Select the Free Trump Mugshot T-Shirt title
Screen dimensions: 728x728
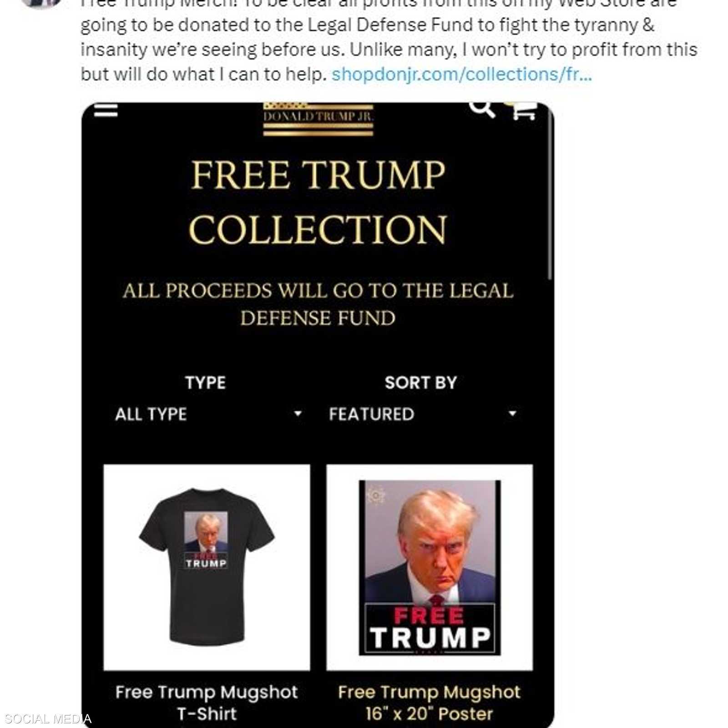pos(207,703)
